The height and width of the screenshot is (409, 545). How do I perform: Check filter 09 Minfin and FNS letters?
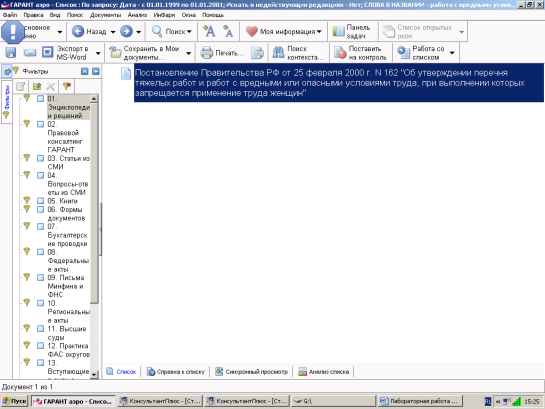[40, 277]
